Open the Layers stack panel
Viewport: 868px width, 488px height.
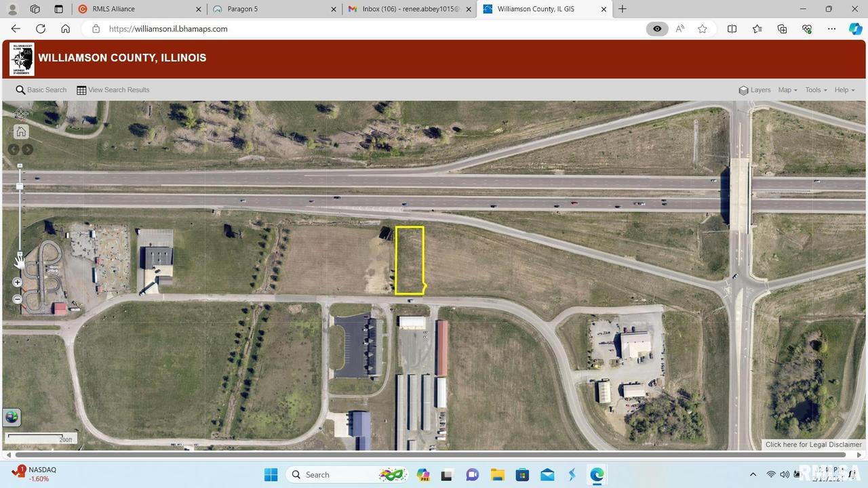point(744,89)
